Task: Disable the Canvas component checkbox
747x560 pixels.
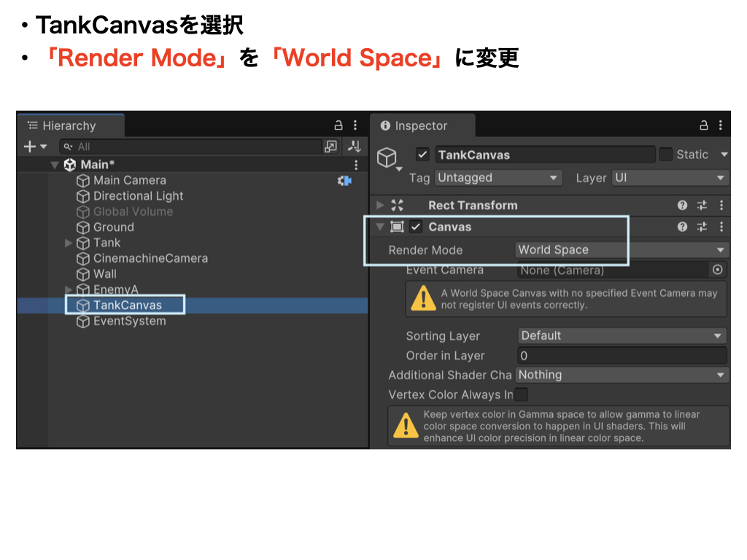Action: [x=416, y=227]
